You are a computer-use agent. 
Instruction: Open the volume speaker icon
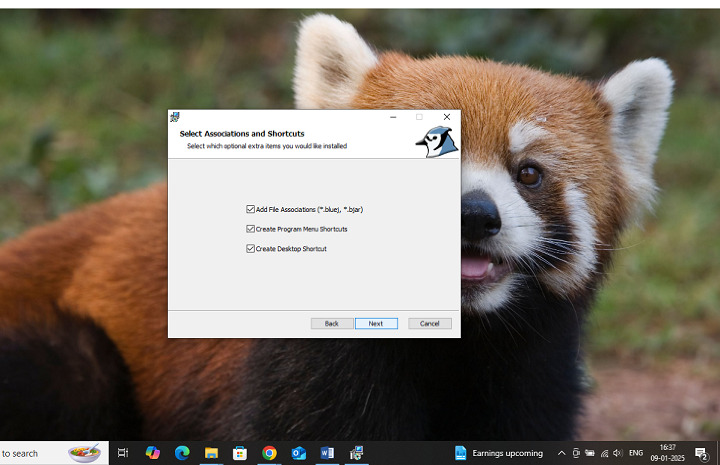pyautogui.click(x=618, y=454)
